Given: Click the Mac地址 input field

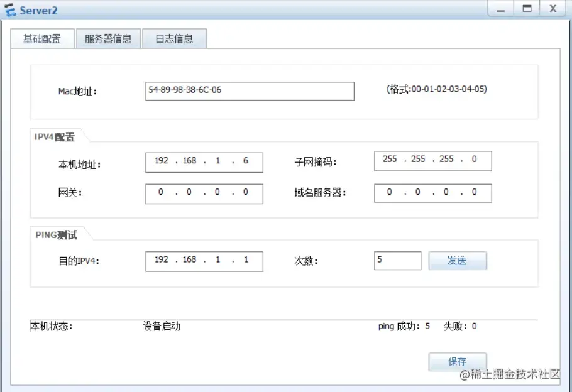Looking at the screenshot, I should (250, 91).
